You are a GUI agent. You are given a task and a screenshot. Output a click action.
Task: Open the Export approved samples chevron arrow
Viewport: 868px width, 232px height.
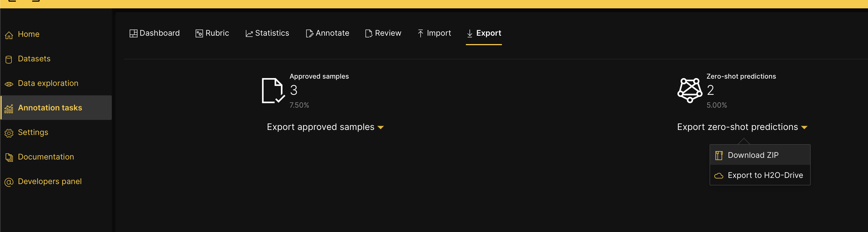[x=381, y=127]
